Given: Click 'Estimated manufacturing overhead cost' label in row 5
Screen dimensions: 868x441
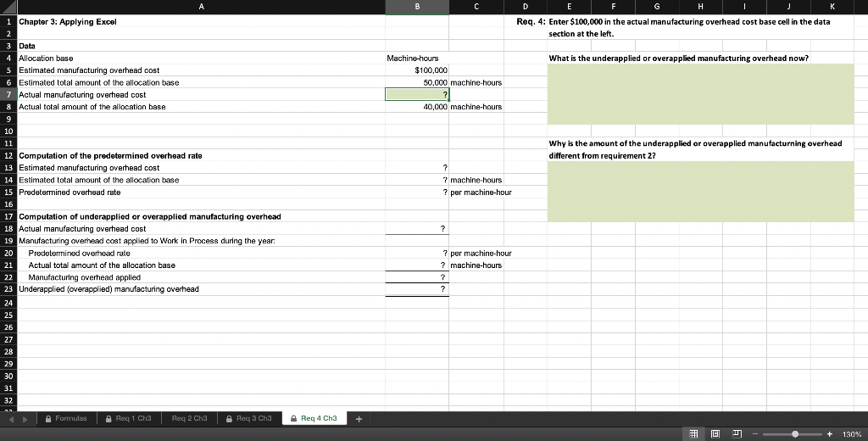Looking at the screenshot, I should point(89,70).
